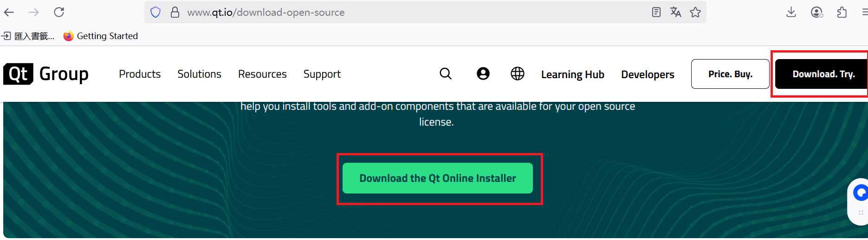Click the browser forward arrow
Screen dimensions: 868x240
(34, 12)
